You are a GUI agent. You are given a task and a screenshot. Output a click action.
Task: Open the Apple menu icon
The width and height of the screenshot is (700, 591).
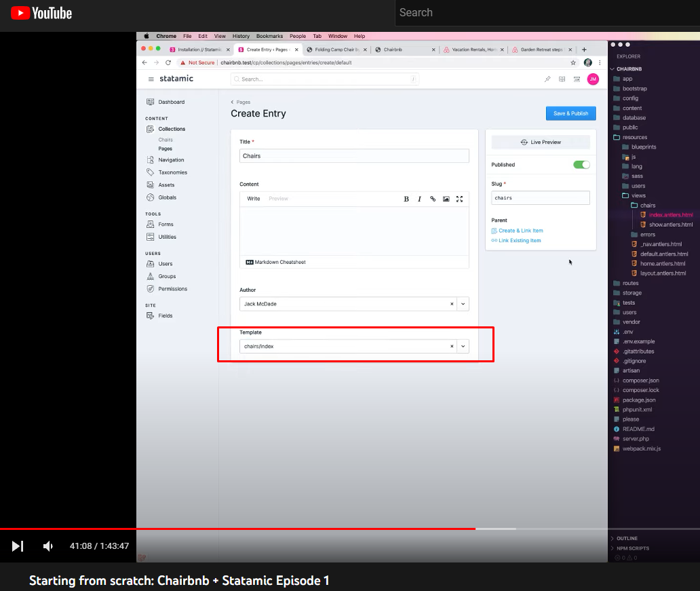[x=146, y=36]
